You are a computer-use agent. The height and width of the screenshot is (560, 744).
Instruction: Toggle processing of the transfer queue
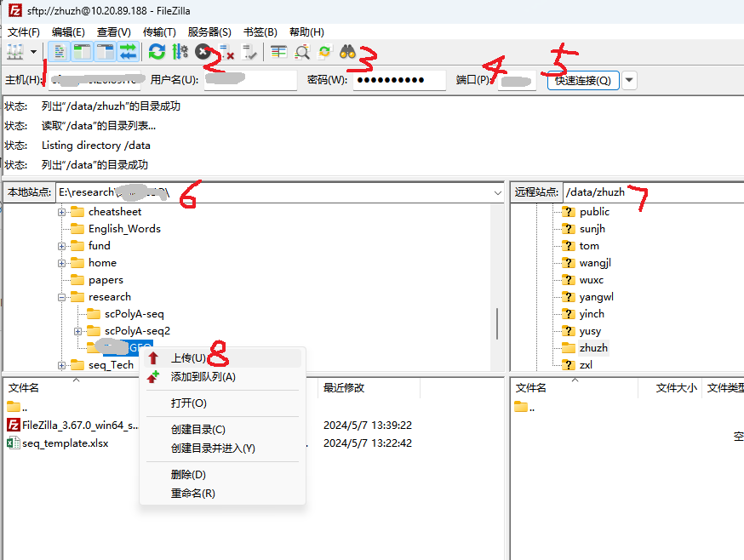(180, 52)
